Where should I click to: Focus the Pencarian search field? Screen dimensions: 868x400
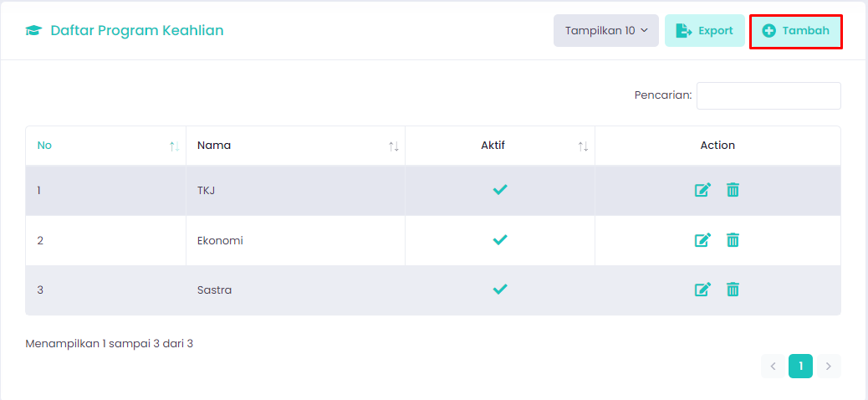pos(768,95)
